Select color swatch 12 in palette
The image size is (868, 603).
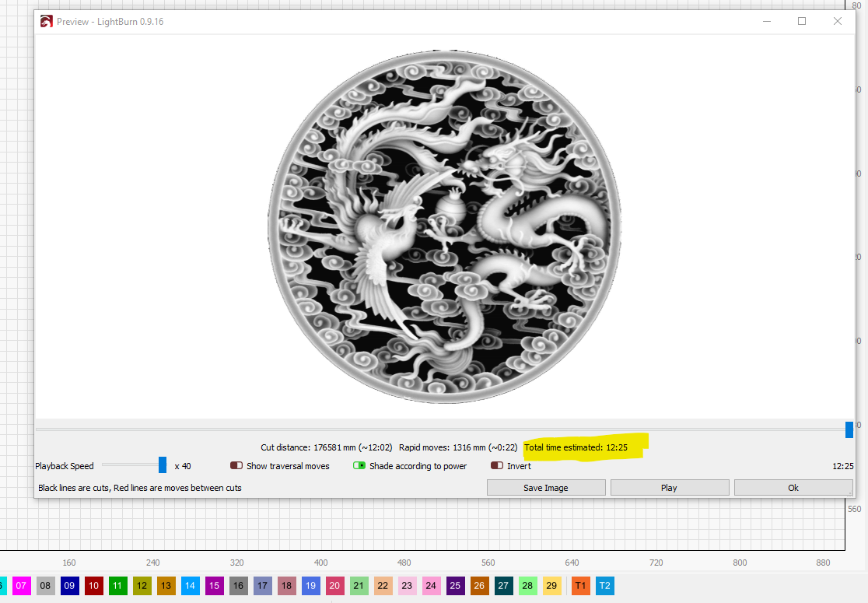142,586
